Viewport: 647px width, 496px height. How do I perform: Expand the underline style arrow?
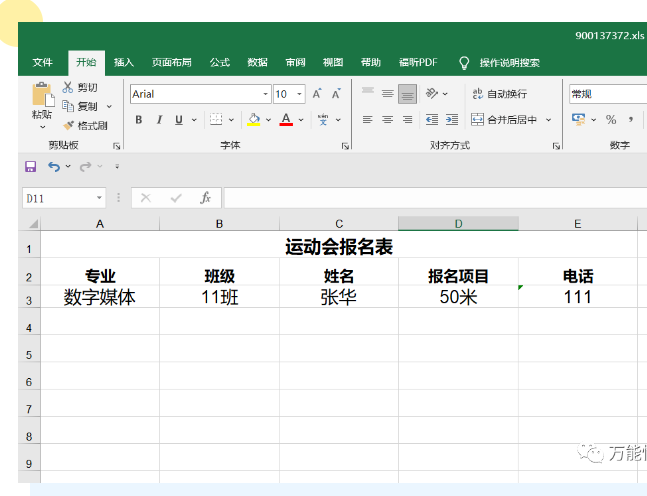tap(194, 120)
